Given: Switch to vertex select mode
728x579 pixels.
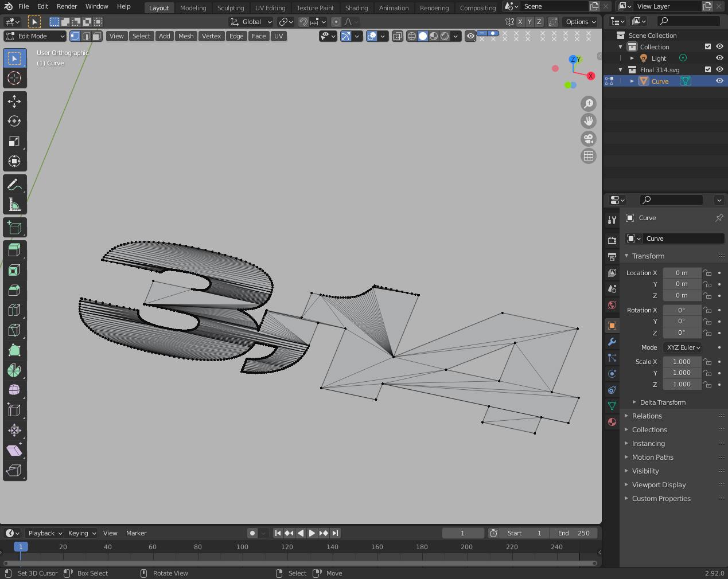Looking at the screenshot, I should point(75,36).
